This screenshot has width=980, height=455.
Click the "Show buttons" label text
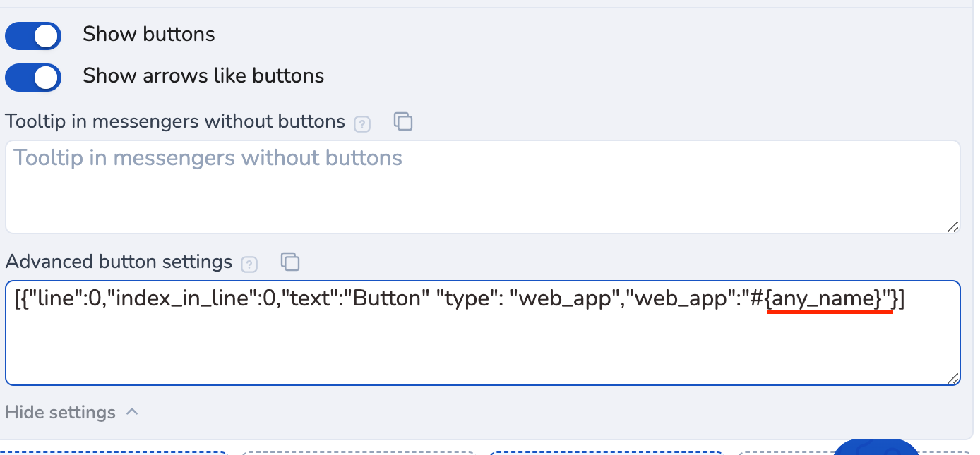(149, 35)
